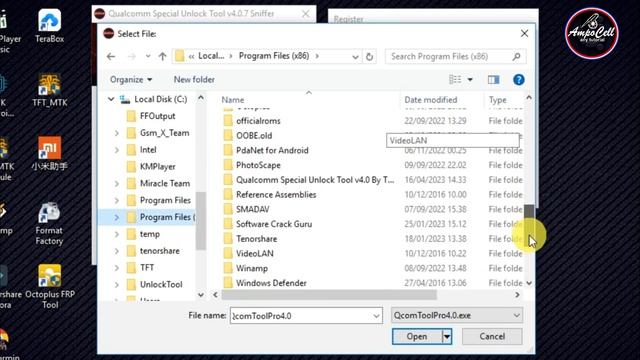Select the PhotoScape folder icon
This screenshot has width=640, height=360.
[228, 165]
